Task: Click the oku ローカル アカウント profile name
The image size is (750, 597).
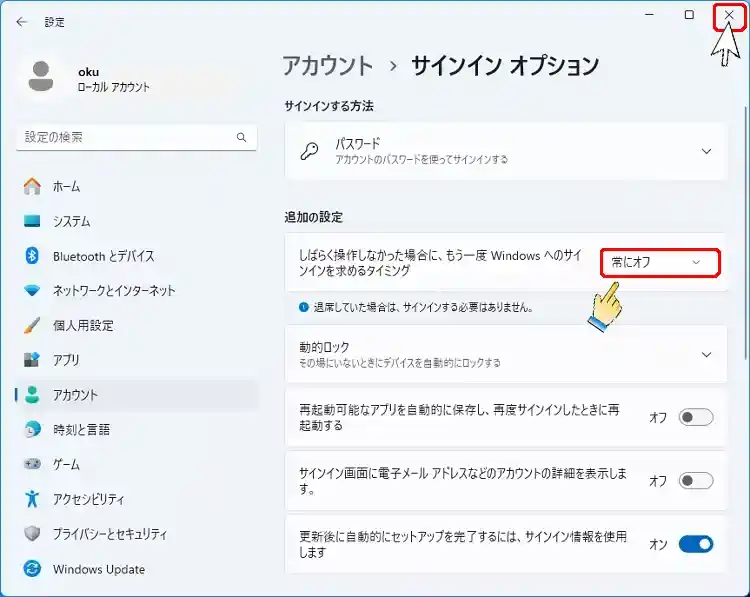Action: click(x=113, y=79)
